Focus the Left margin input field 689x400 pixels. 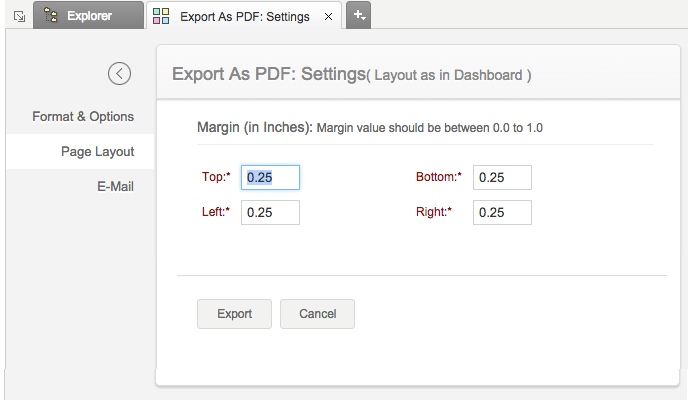(270, 212)
